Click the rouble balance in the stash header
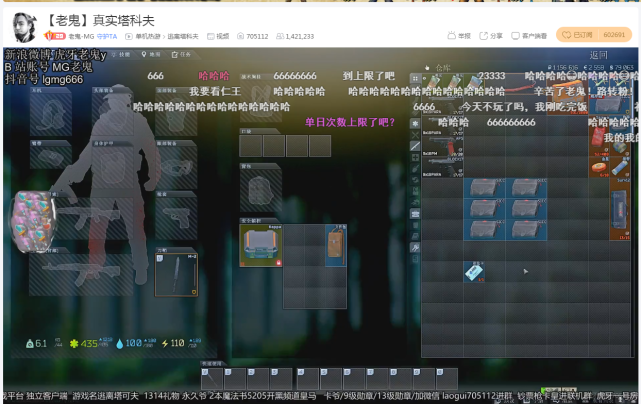This screenshot has width=641, height=404. (x=563, y=67)
